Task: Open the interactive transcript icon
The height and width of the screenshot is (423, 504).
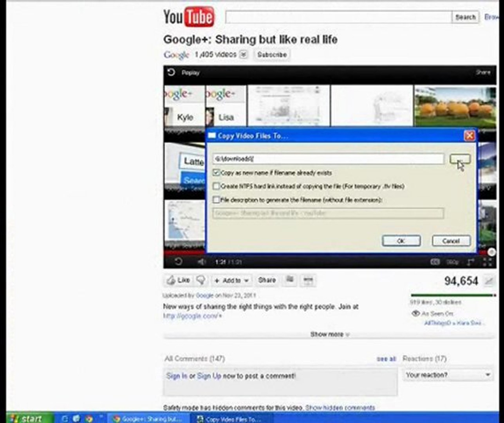Action: (x=308, y=280)
